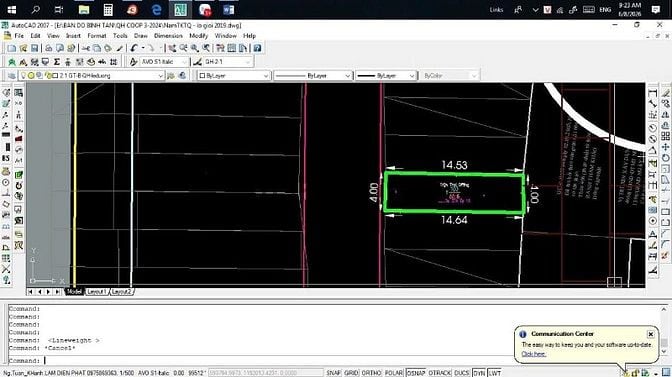Click the Undo arrow icon
Image resolution: width=672 pixels, height=377 pixels.
pos(134,48)
